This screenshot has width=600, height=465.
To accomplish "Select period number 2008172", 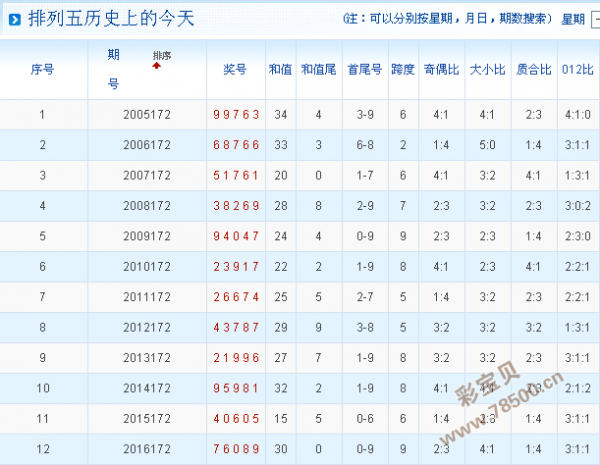I will pyautogui.click(x=147, y=206).
